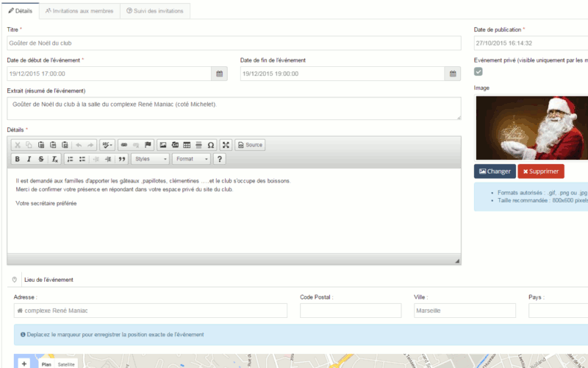Open the Invitations aux membres tab
Screen dimensions: 588x368
pyautogui.click(x=79, y=11)
